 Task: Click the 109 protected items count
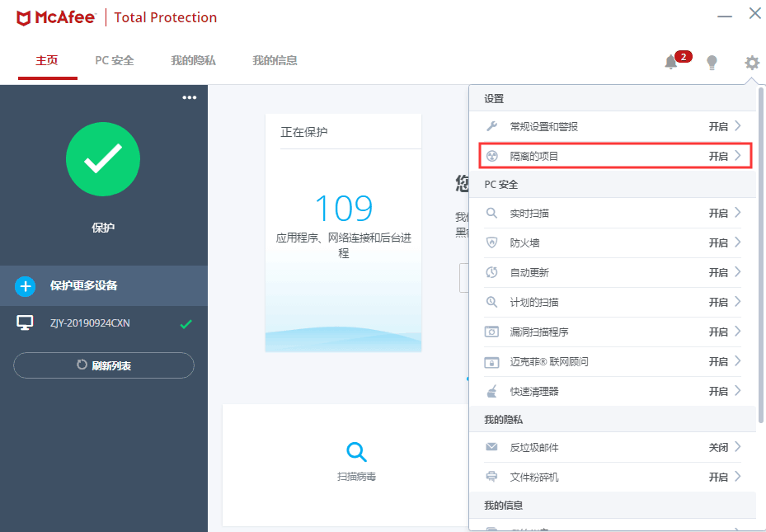344,209
